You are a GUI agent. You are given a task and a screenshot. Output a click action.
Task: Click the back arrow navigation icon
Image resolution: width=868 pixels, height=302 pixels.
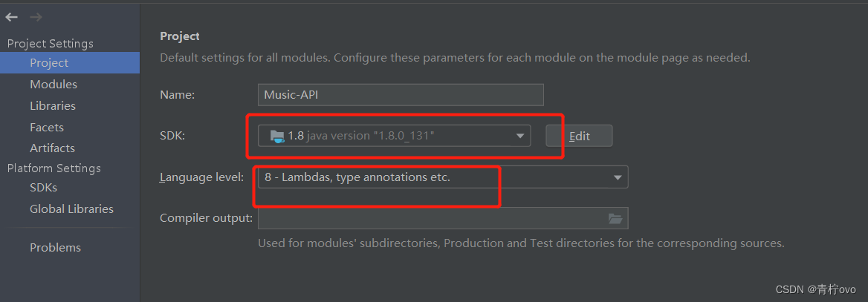pos(12,18)
